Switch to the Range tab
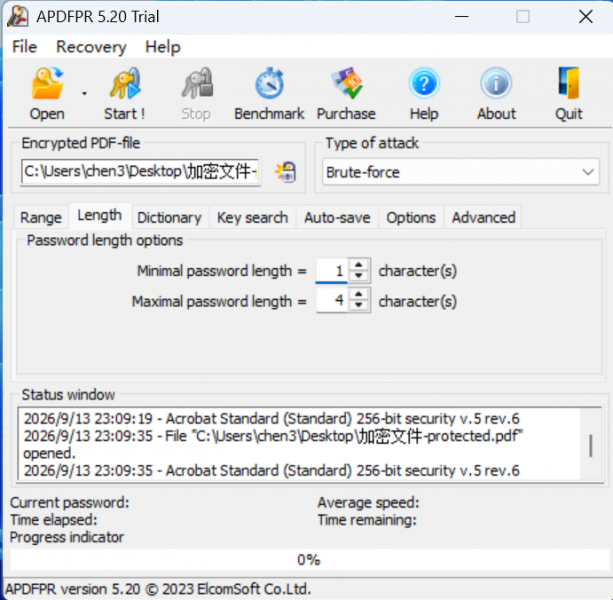 (41, 218)
